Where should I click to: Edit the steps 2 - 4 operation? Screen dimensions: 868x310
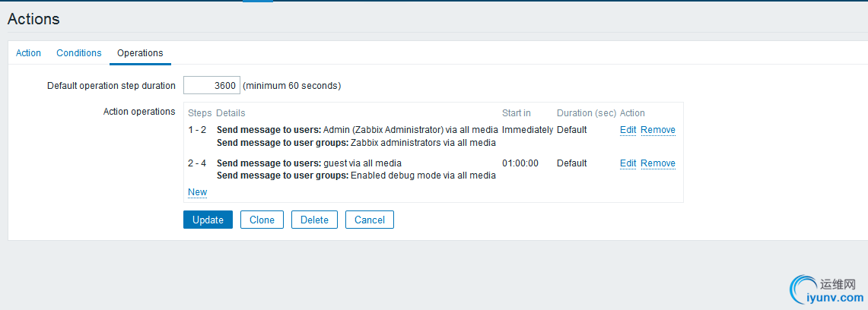(628, 163)
